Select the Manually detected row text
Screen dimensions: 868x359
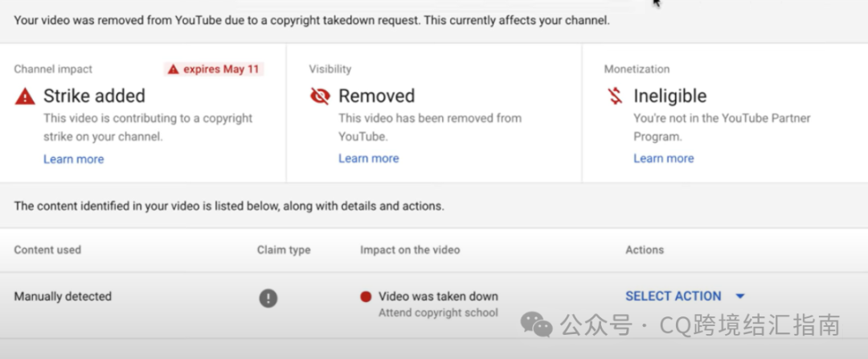(63, 296)
